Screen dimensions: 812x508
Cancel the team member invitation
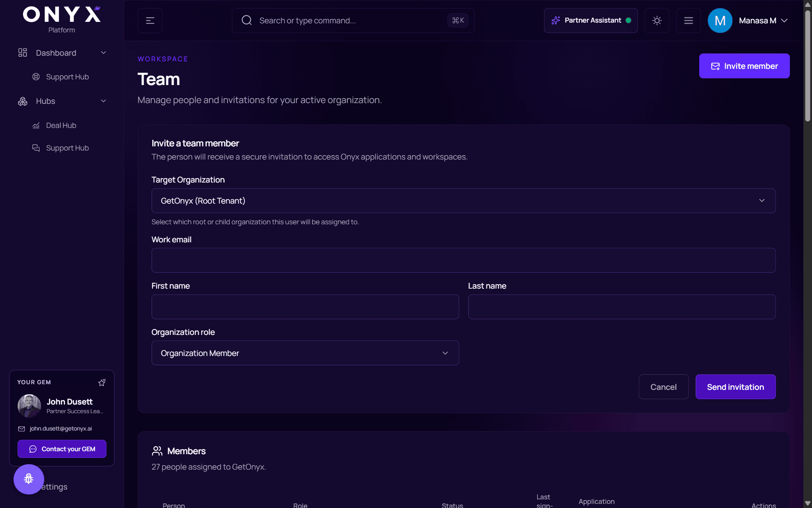pyautogui.click(x=664, y=387)
